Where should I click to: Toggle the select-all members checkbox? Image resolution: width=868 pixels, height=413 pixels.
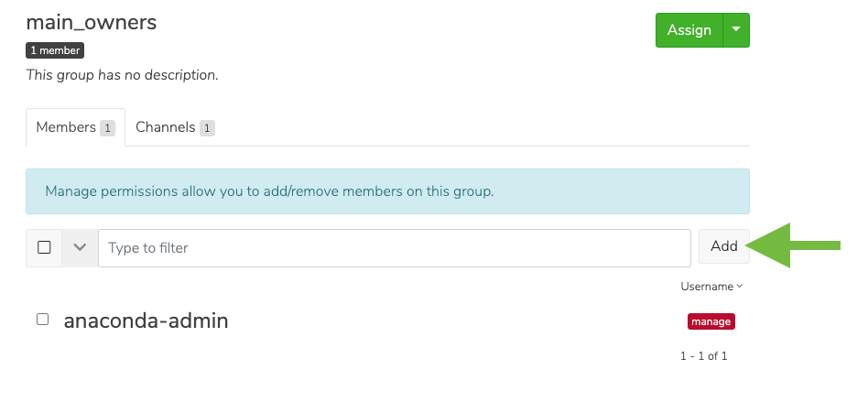(44, 247)
